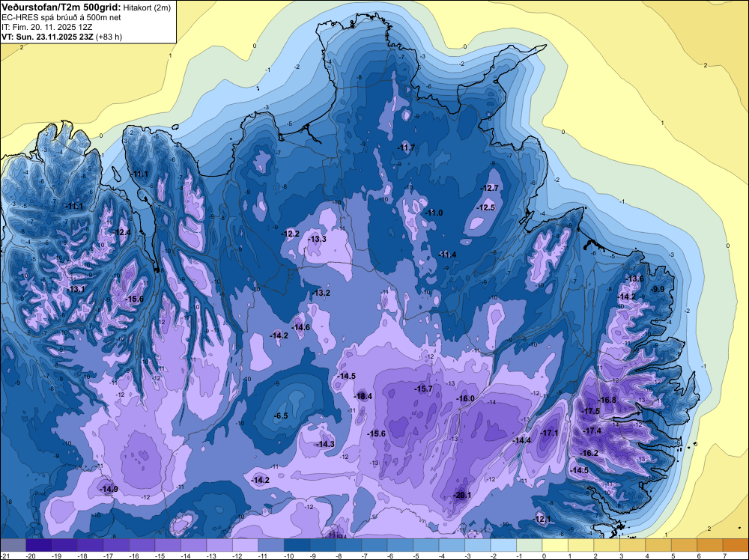Click the 6 tick label in the legend
The width and height of the screenshot is (749, 560).
pyautogui.click(x=698, y=556)
